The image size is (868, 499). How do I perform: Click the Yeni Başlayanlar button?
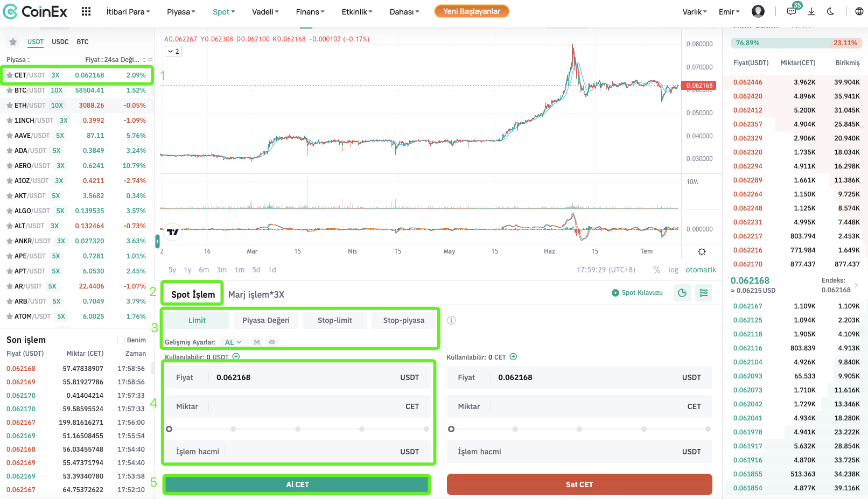(x=472, y=11)
